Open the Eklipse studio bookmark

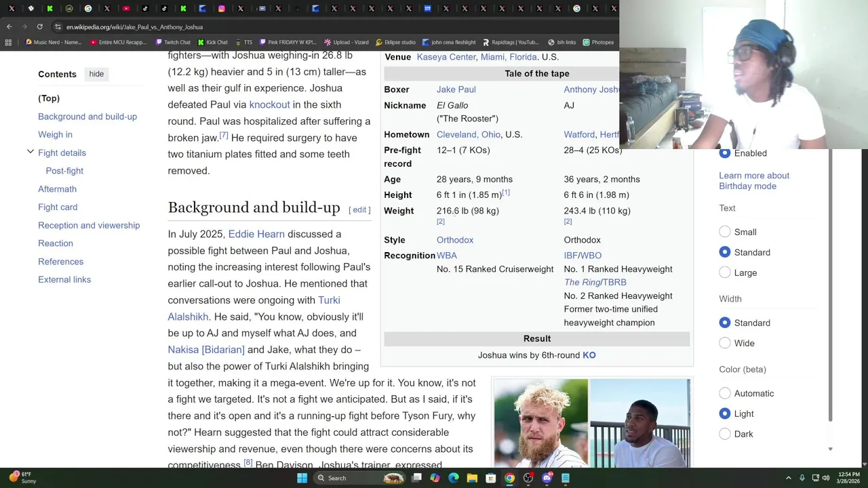click(395, 42)
